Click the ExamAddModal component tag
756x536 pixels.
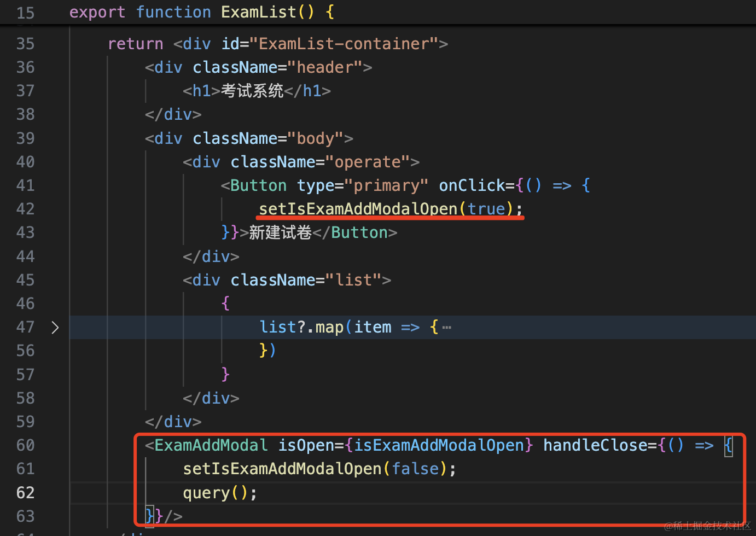point(211,445)
